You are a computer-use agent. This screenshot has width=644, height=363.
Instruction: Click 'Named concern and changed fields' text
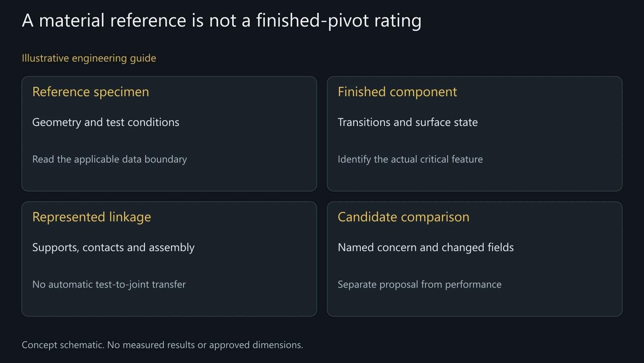(x=426, y=248)
